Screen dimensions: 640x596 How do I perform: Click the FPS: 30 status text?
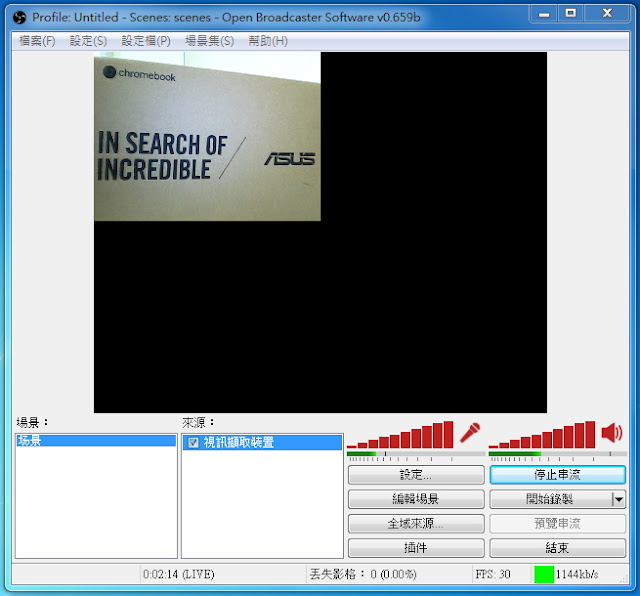pyautogui.click(x=493, y=574)
